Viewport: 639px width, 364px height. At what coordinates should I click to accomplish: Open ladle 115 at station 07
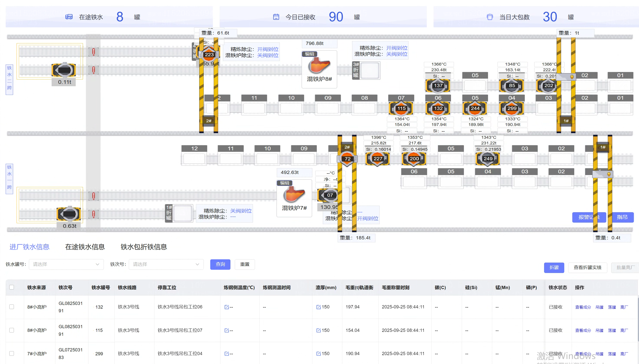(401, 108)
